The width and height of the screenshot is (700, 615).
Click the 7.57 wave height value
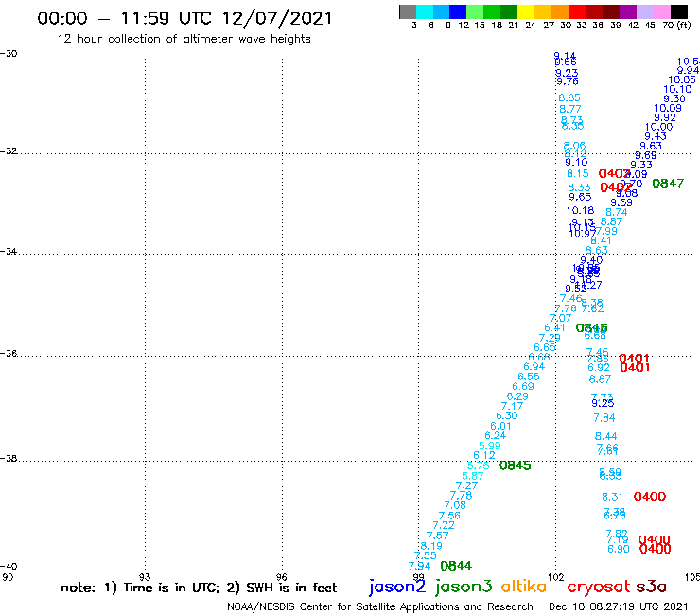tap(437, 536)
